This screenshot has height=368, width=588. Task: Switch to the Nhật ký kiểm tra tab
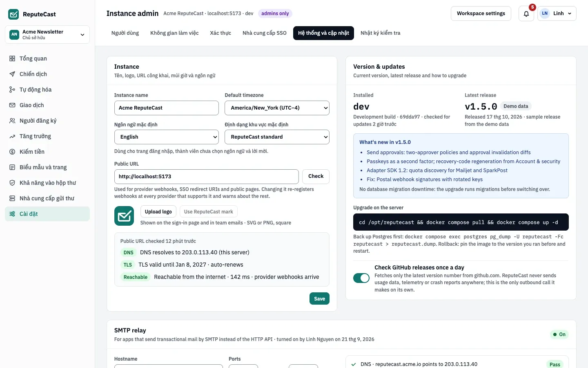[380, 33]
